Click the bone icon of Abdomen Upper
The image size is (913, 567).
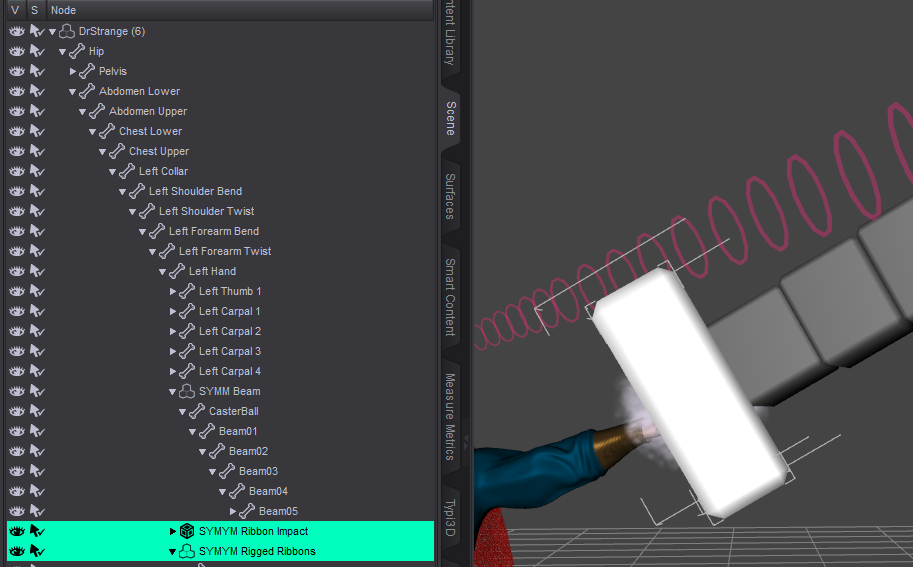click(x=97, y=111)
